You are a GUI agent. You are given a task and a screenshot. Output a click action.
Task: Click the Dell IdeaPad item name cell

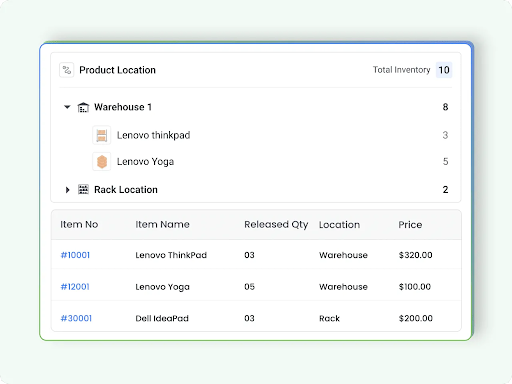pos(162,318)
